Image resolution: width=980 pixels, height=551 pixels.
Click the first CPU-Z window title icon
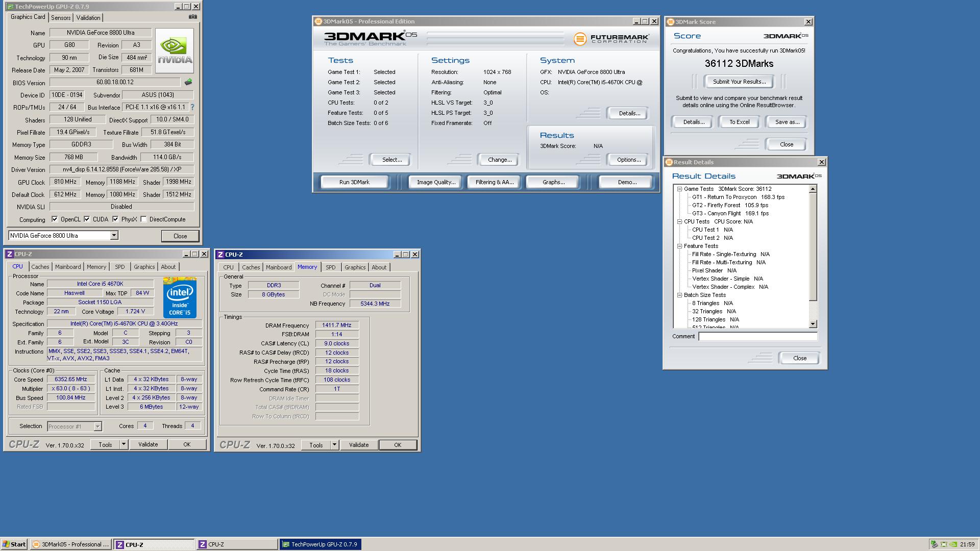coord(9,254)
